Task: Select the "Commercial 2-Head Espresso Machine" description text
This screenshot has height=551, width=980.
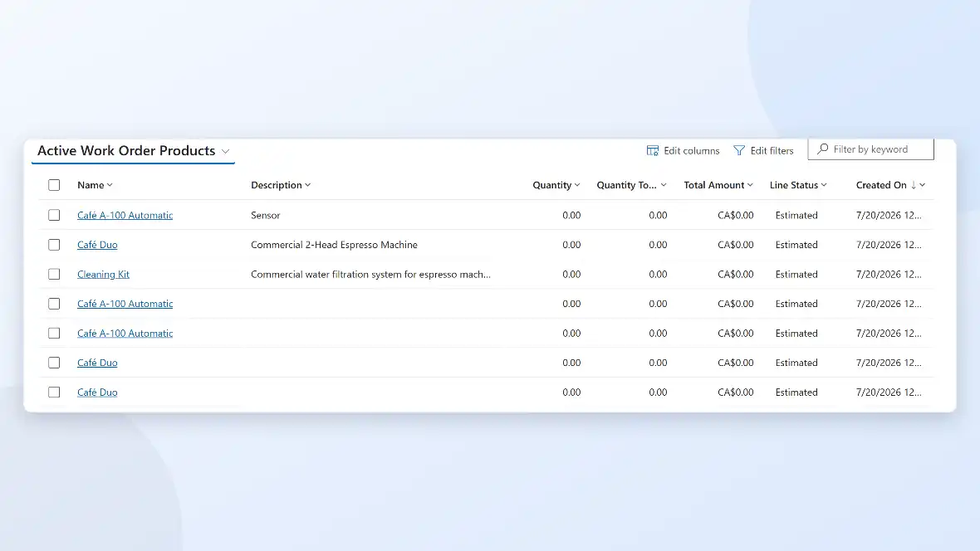Action: pos(335,245)
